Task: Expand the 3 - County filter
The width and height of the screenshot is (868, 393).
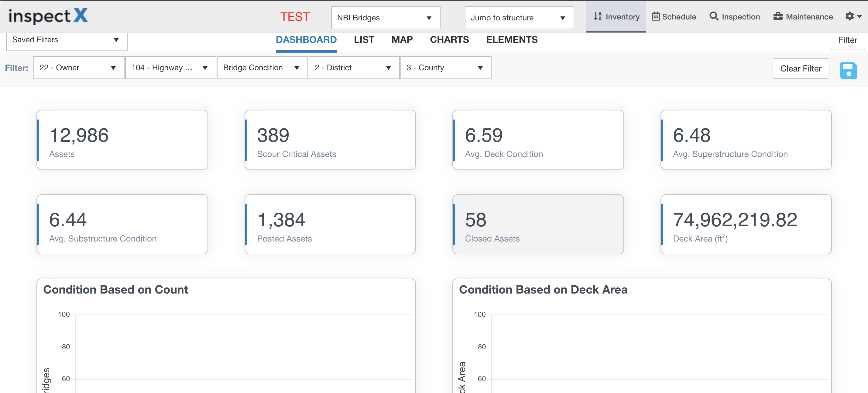Action: pyautogui.click(x=445, y=68)
